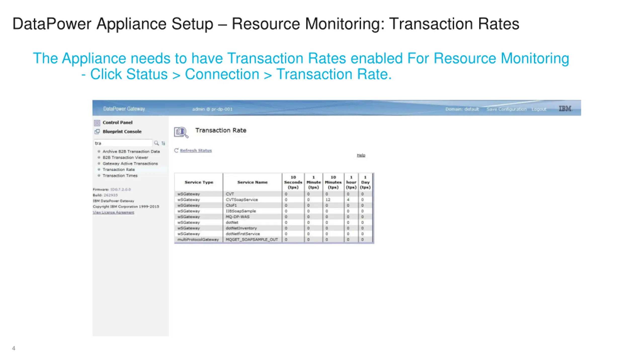Click the Build 262935 text
This screenshot has width=644, height=362.
click(x=105, y=195)
